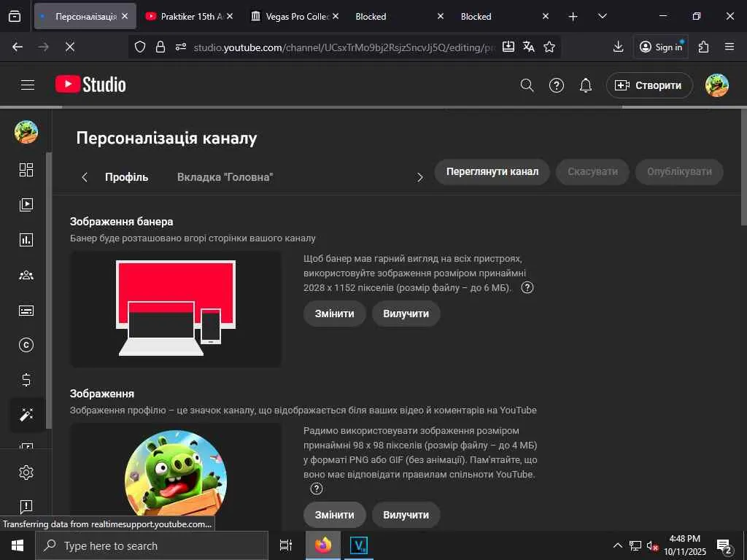Open the Firefox application menu
Viewport: 747px width, 560px height.
coord(729,47)
